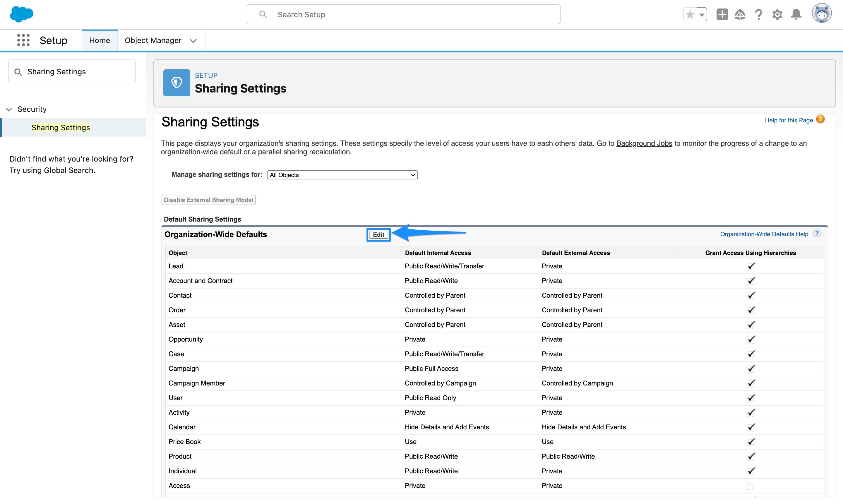
Task: Select the Home tab in Setup
Action: coord(99,40)
